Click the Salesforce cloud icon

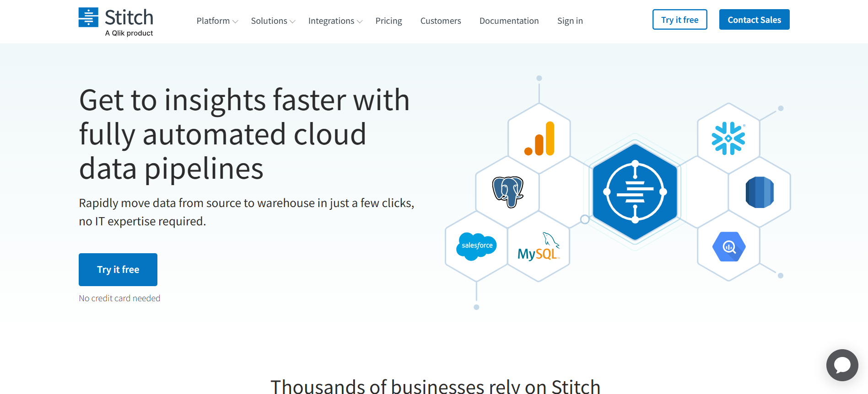coord(476,246)
